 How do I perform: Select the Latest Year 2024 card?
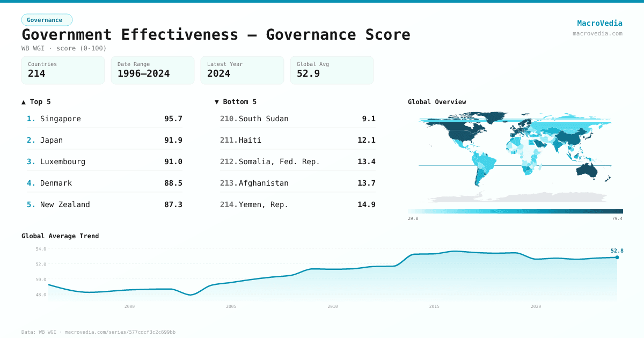click(242, 70)
